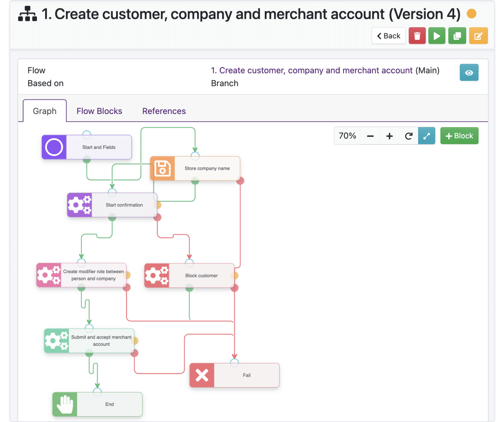Zoom in with the plus button

389,136
